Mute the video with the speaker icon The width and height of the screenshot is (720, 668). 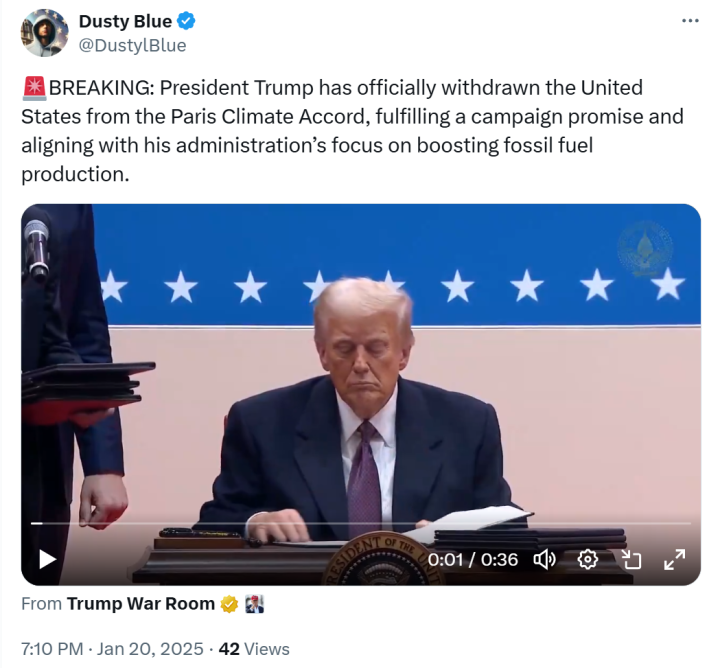coord(545,559)
